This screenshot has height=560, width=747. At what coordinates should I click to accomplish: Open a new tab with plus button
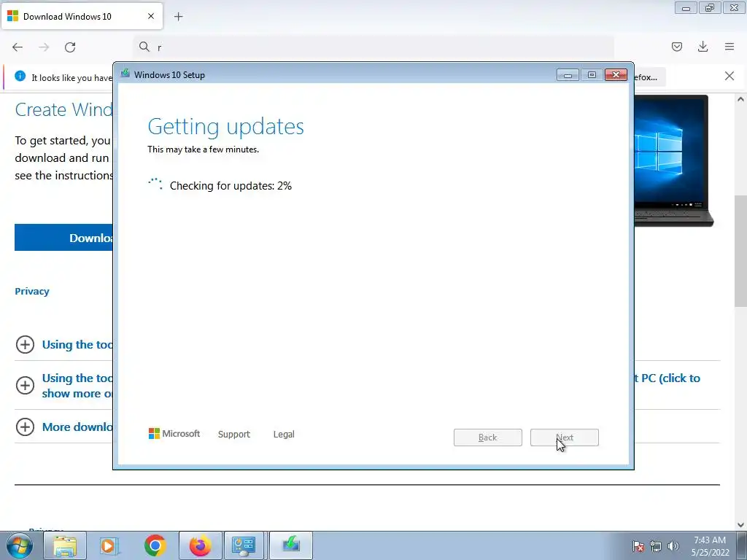(179, 17)
